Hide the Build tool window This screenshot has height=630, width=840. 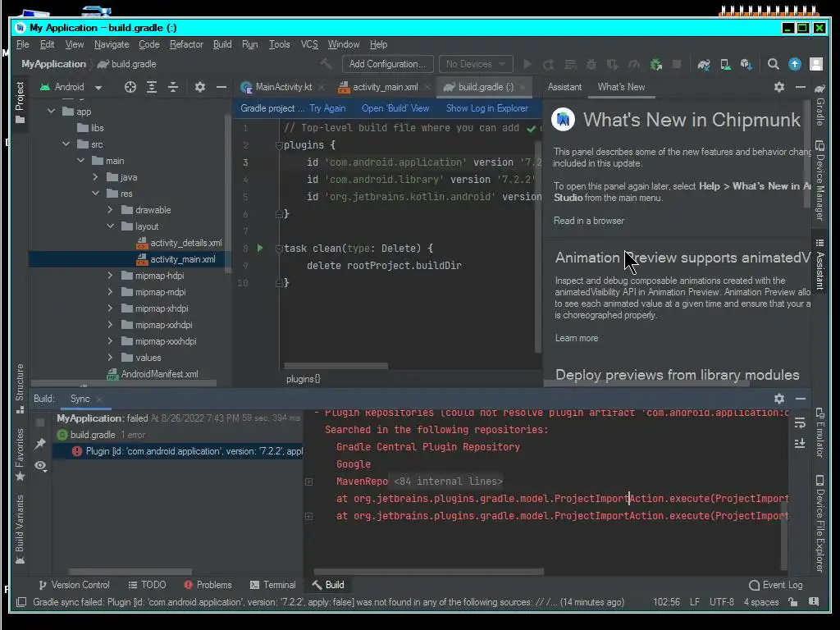[801, 399]
